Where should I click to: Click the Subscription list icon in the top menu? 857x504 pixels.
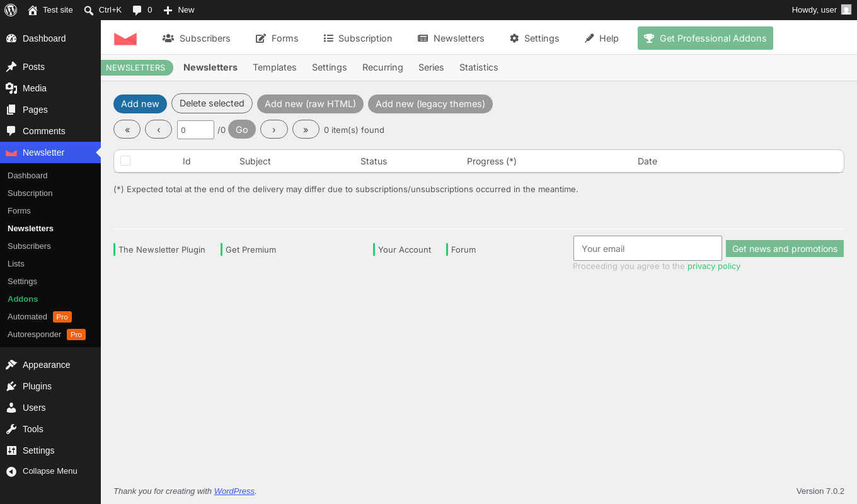click(328, 38)
